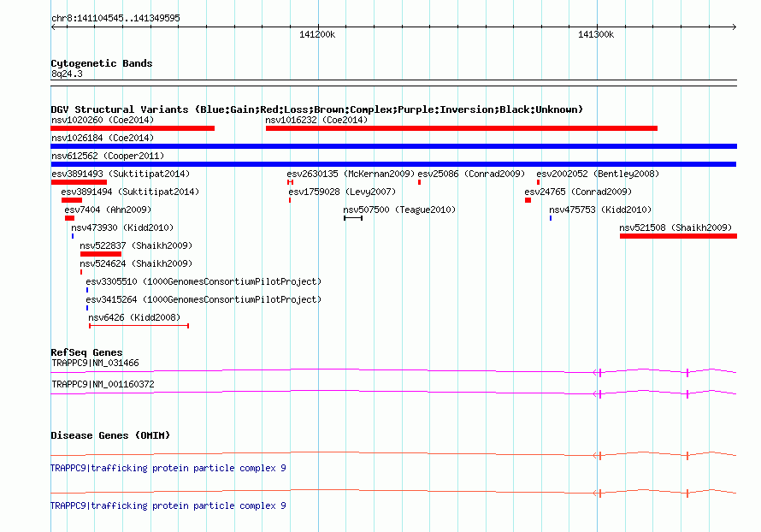Click esv3305510 1000GenomesConsortiumPilotProject label
Screen dimensions: 761x532
[204, 281]
